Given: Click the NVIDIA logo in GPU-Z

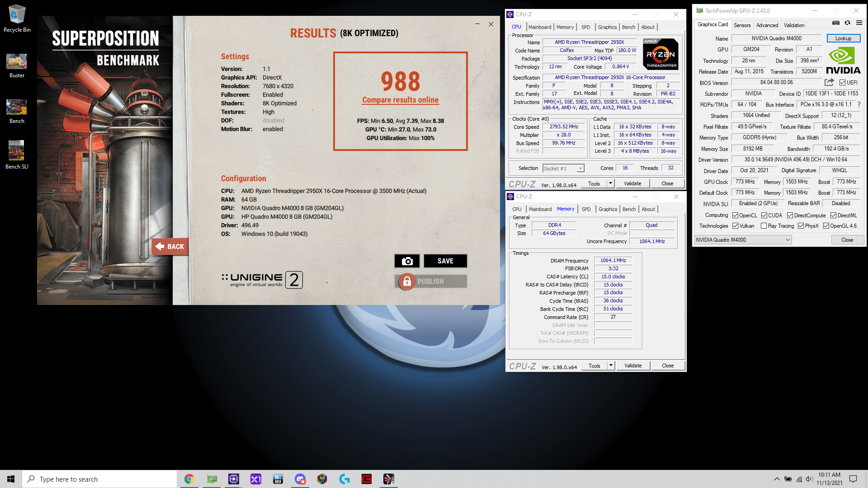Looking at the screenshot, I should pyautogui.click(x=844, y=61).
